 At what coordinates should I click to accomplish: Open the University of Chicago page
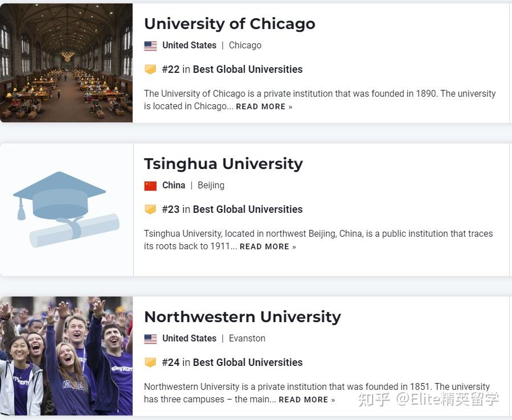point(229,24)
